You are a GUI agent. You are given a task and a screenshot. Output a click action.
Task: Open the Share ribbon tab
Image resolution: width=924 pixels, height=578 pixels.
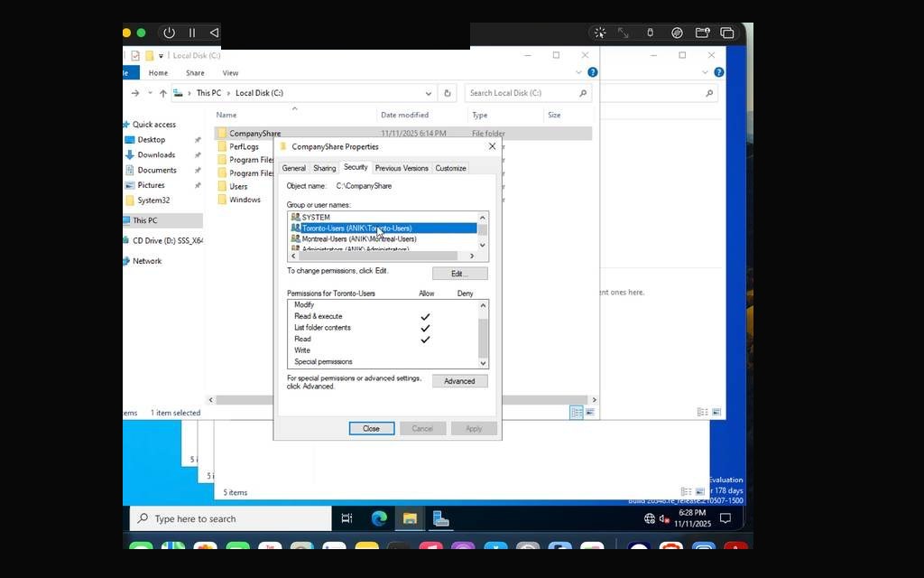[195, 73]
